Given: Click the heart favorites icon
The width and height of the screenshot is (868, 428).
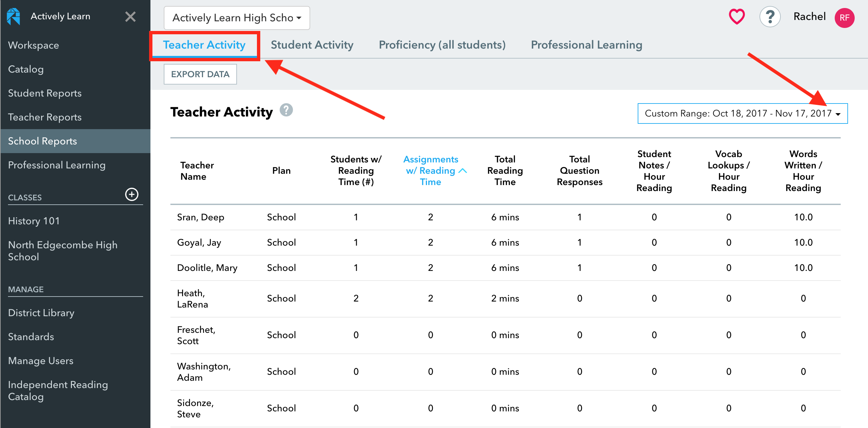Looking at the screenshot, I should coord(737,17).
